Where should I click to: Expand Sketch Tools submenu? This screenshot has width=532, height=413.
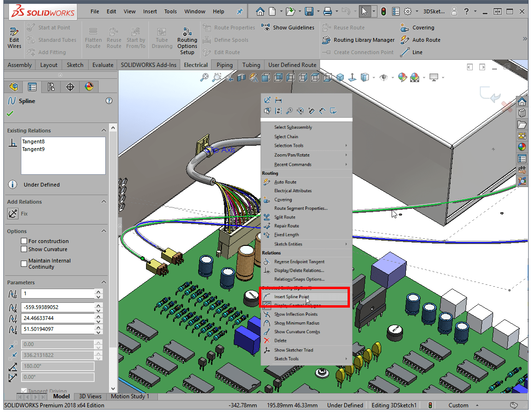tap(307, 359)
